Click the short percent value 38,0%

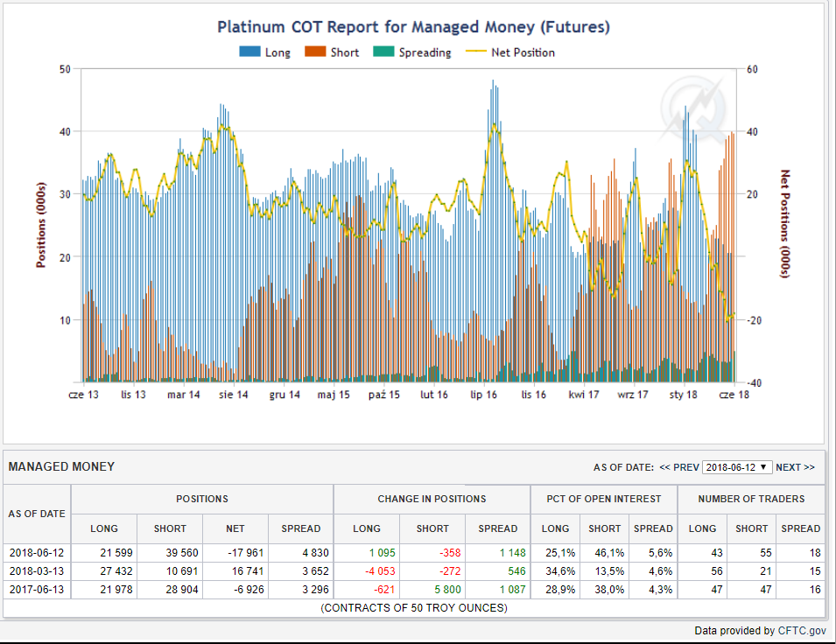point(609,590)
